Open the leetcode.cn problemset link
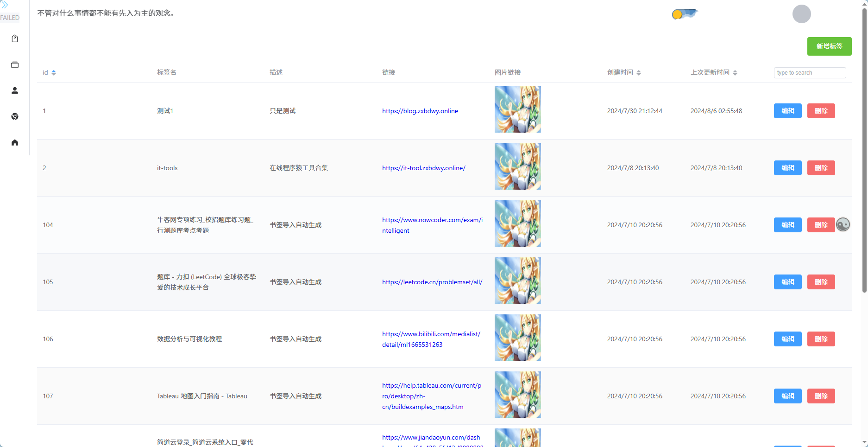 coord(432,282)
